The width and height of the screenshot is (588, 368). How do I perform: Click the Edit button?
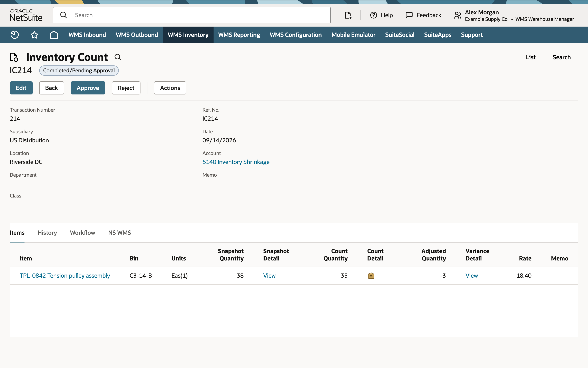point(21,88)
